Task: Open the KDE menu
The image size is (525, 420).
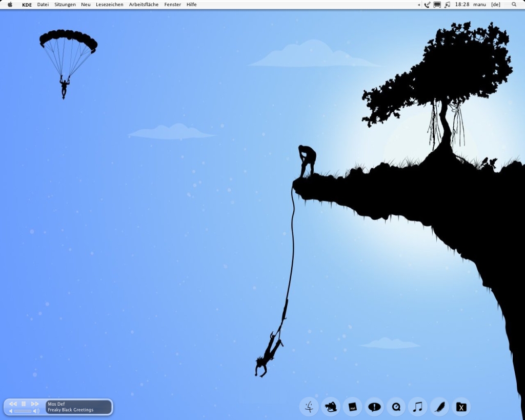Action: click(x=27, y=5)
